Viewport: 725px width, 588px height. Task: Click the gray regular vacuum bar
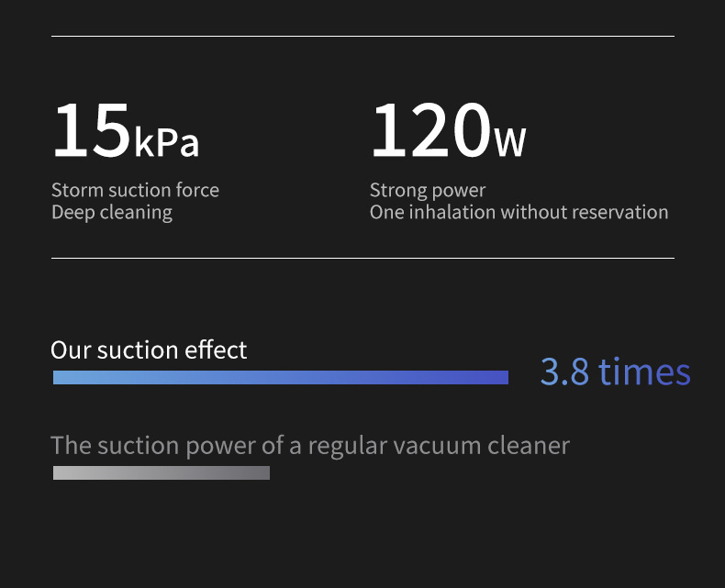pyautogui.click(x=161, y=472)
